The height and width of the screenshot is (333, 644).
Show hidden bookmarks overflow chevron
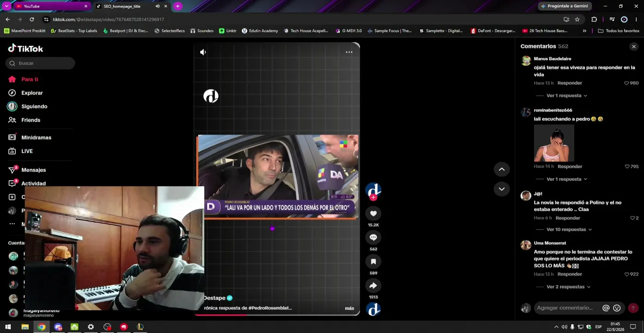tap(584, 31)
